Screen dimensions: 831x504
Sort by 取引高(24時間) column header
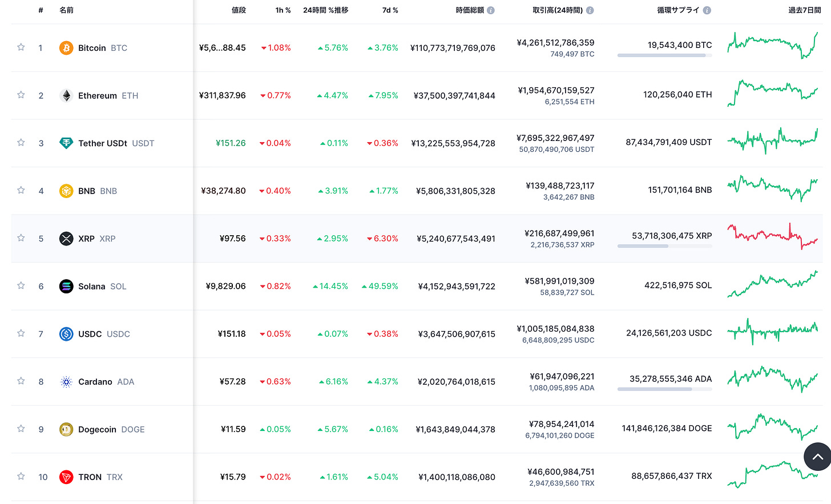pos(558,10)
